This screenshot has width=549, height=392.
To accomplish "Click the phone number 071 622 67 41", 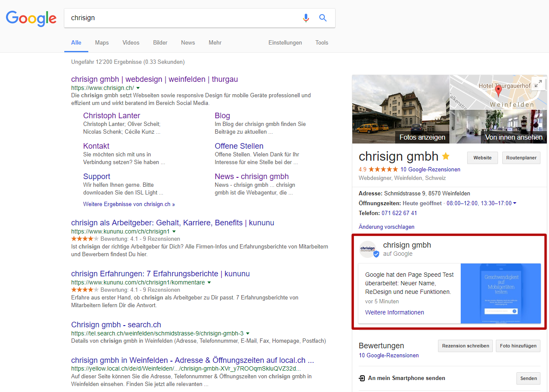I will 400,213.
